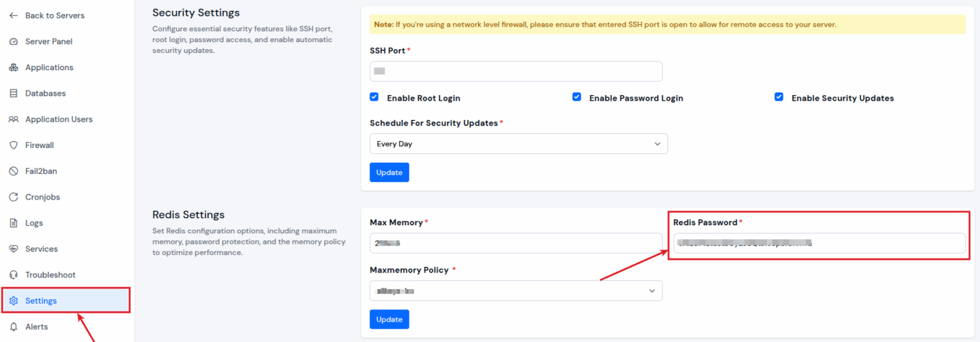
Task: Click the Troubleshoot headset icon
Action: [13, 275]
